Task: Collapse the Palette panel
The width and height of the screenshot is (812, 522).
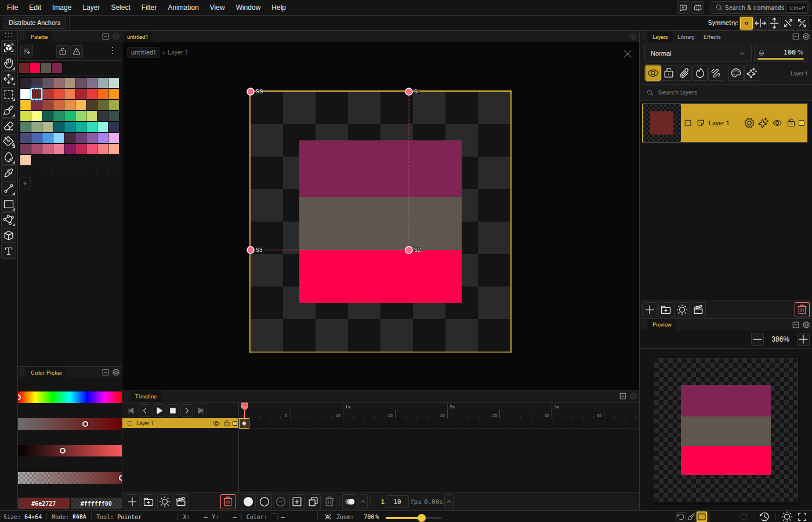Action: pyautogui.click(x=106, y=37)
